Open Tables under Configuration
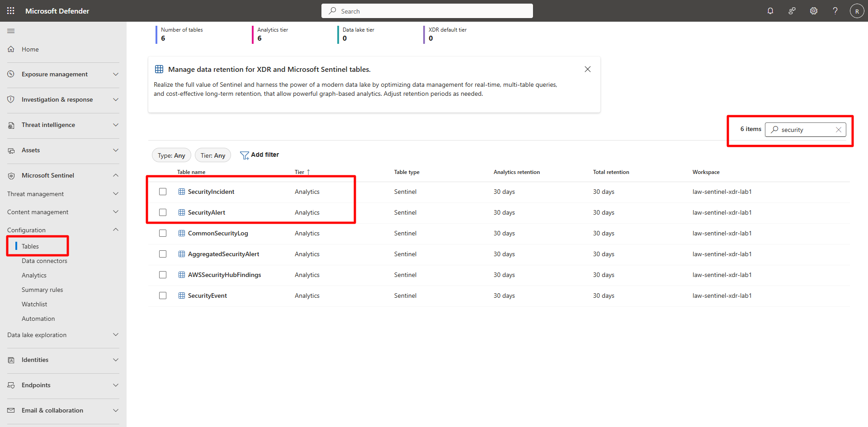Viewport: 868px width, 427px height. (x=30, y=246)
